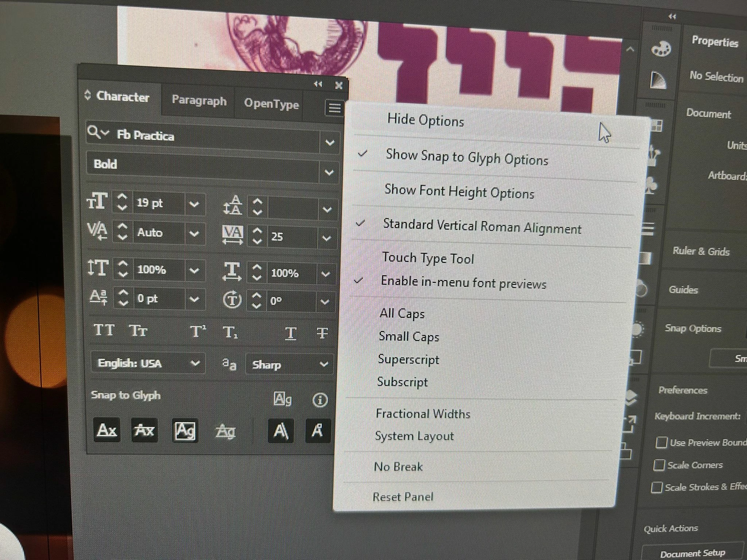
Task: Expand the Fb Practica font family dropdown
Action: pyautogui.click(x=330, y=143)
